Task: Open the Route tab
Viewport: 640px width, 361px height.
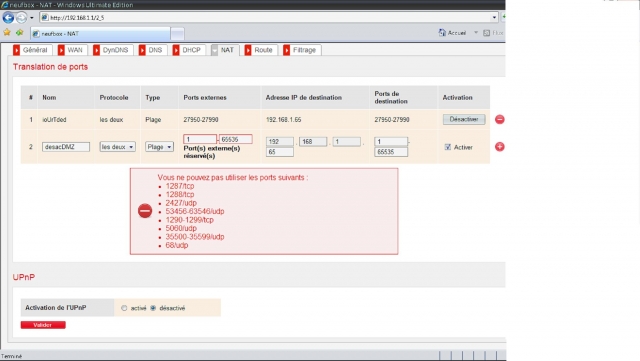Action: coord(261,50)
